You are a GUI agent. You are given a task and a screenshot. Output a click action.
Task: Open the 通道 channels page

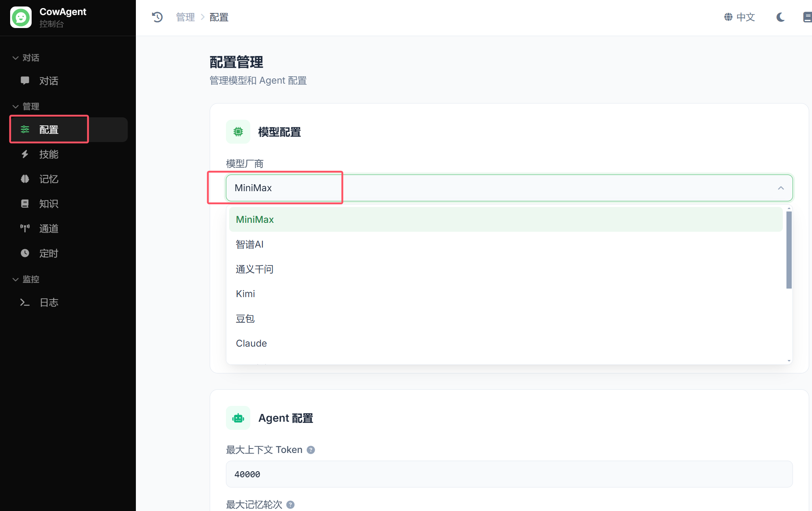click(x=49, y=229)
